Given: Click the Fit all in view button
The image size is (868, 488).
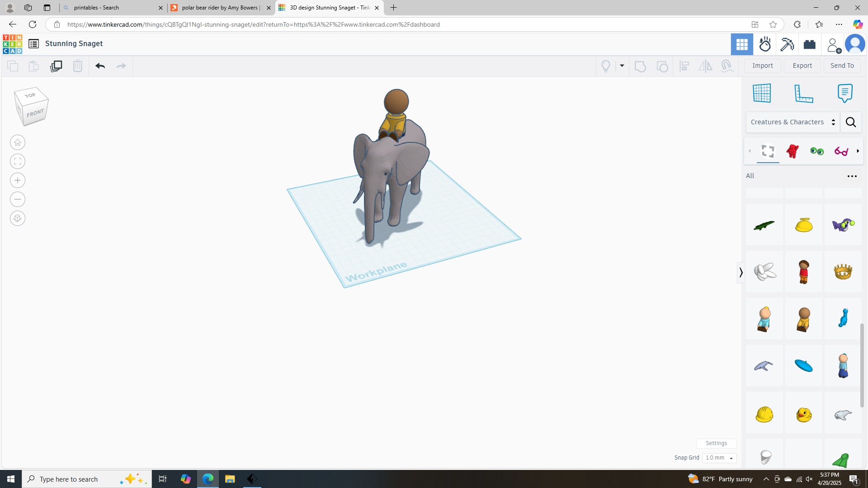Looking at the screenshot, I should coord(18,162).
